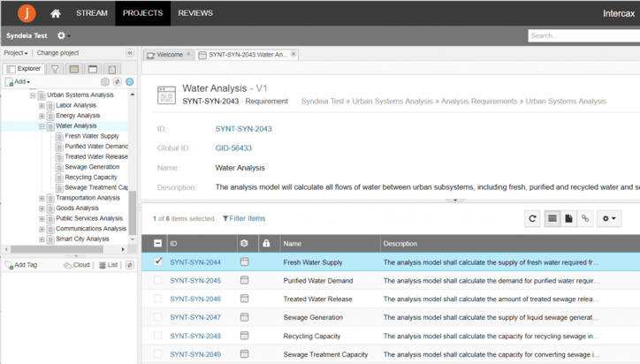Uncheck the Fresh Water Supply row checkbox
The image size is (640, 364).
158,262
